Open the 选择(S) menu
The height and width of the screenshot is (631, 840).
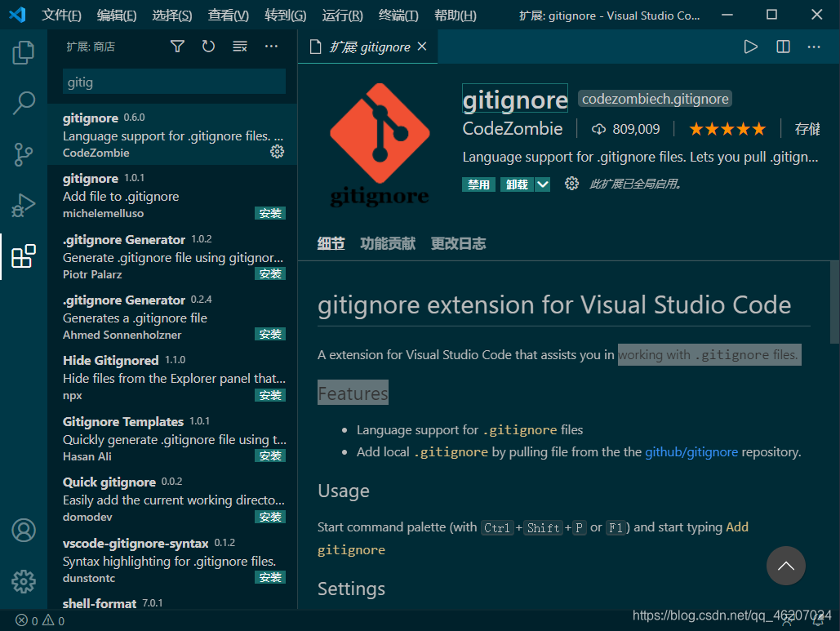[x=172, y=15]
